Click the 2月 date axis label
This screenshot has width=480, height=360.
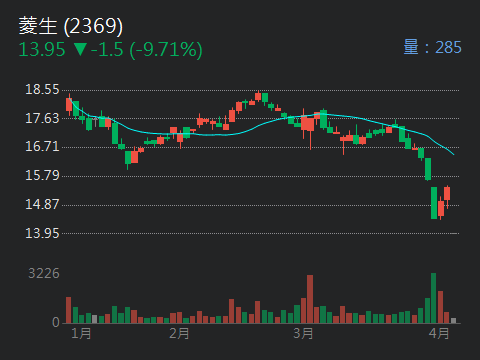coord(179,333)
